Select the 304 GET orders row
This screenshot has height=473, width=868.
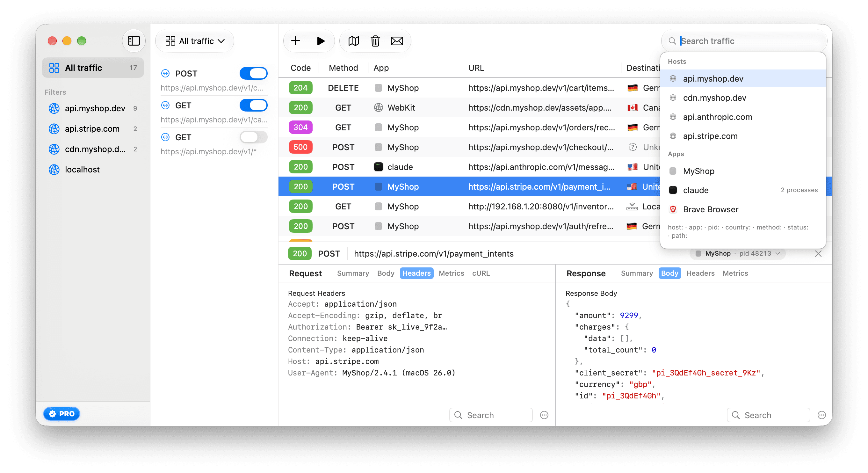click(x=469, y=127)
